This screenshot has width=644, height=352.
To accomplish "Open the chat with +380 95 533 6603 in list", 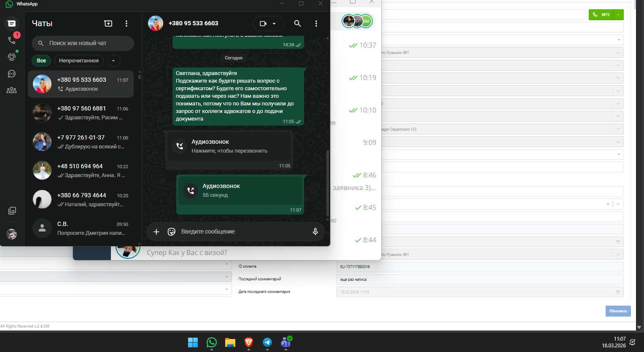I will click(x=81, y=84).
